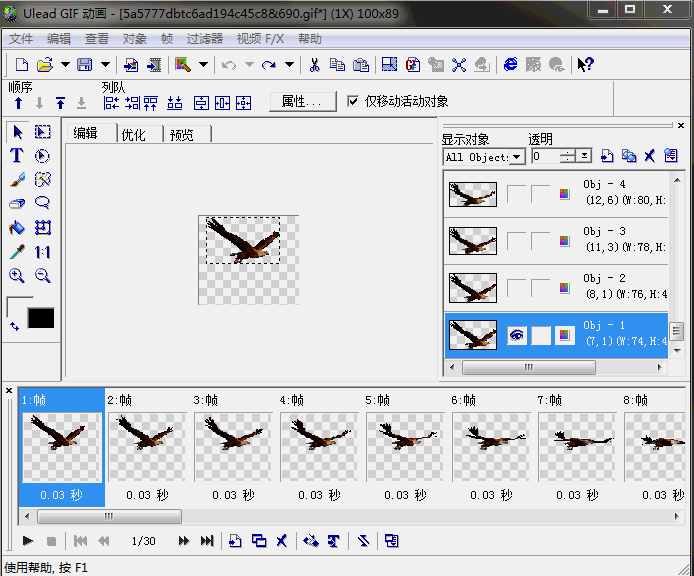Toggle visibility box for Obj - 4

tap(517, 194)
